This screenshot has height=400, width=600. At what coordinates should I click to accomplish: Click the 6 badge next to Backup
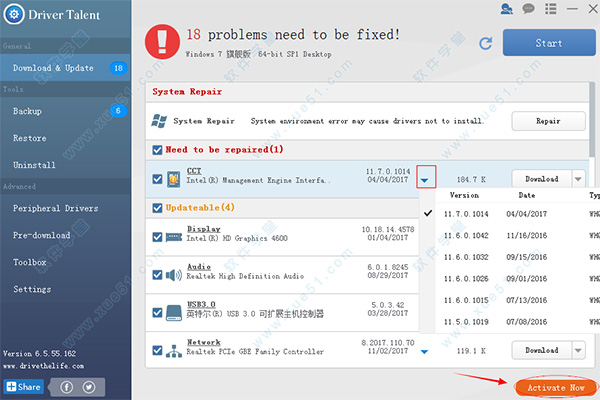click(118, 111)
